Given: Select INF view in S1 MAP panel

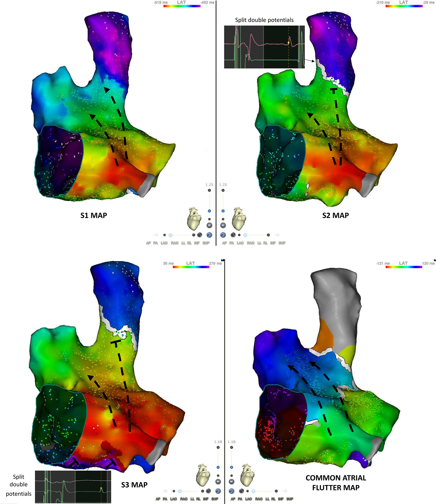Looking at the screenshot, I should coord(197,243).
